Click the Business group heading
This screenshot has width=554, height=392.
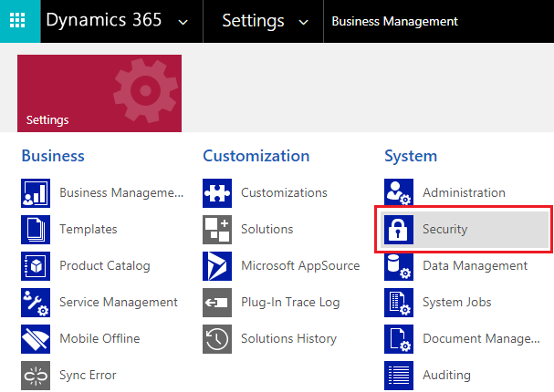pyautogui.click(x=53, y=156)
